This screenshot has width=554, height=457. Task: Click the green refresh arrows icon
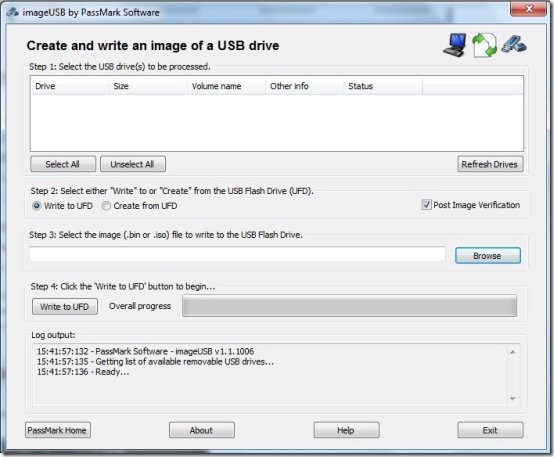[484, 45]
